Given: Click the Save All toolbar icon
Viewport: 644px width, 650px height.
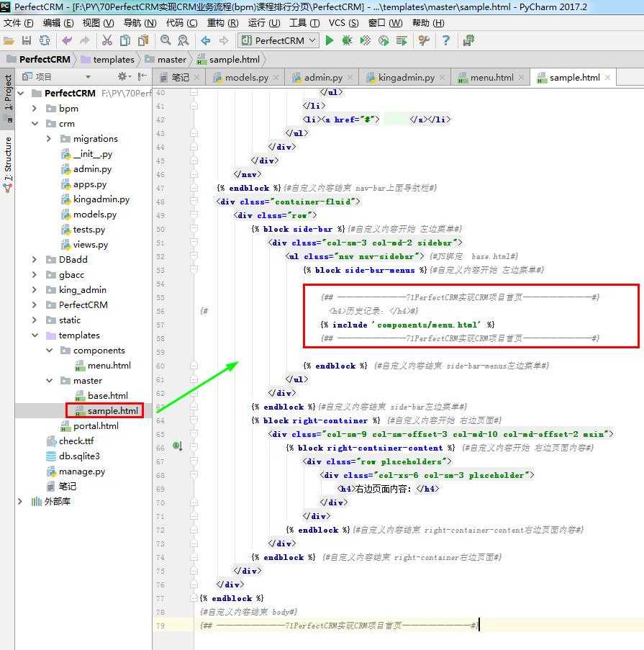Looking at the screenshot, I should 27,40.
